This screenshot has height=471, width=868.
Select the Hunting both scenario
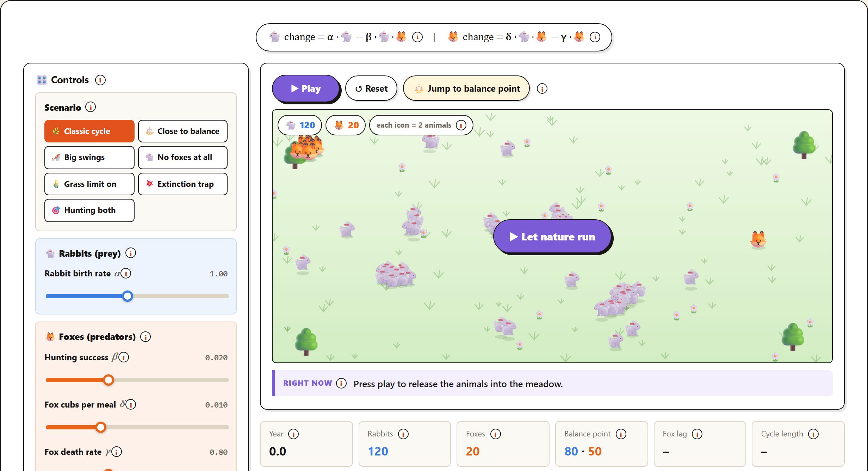[89, 210]
